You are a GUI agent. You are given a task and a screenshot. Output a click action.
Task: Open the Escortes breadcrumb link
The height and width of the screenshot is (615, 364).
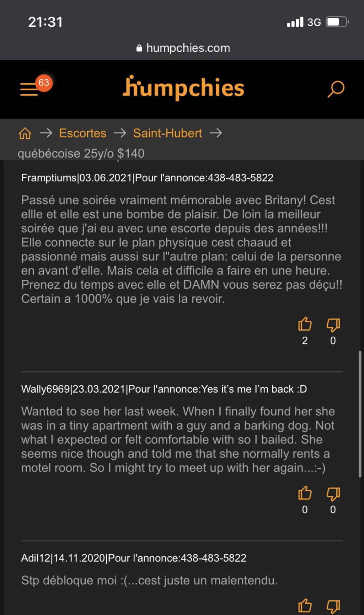pyautogui.click(x=82, y=133)
